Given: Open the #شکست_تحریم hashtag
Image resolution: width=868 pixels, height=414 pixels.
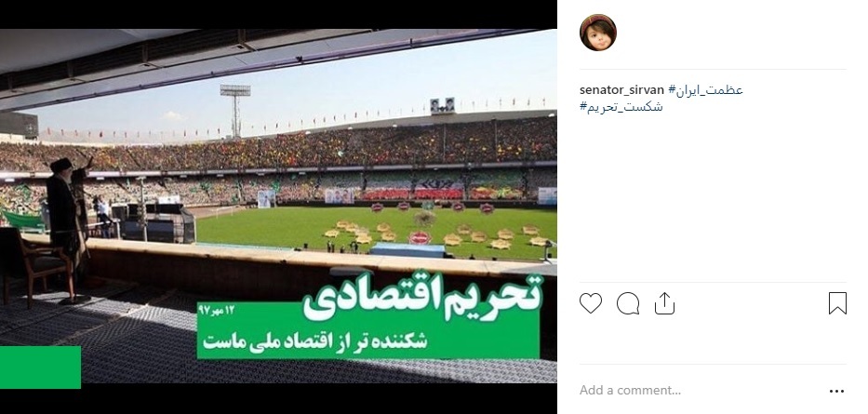Looking at the screenshot, I should pos(621,107).
